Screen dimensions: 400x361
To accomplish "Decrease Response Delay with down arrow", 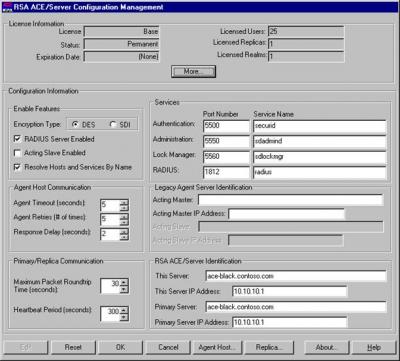I will click(124, 237).
